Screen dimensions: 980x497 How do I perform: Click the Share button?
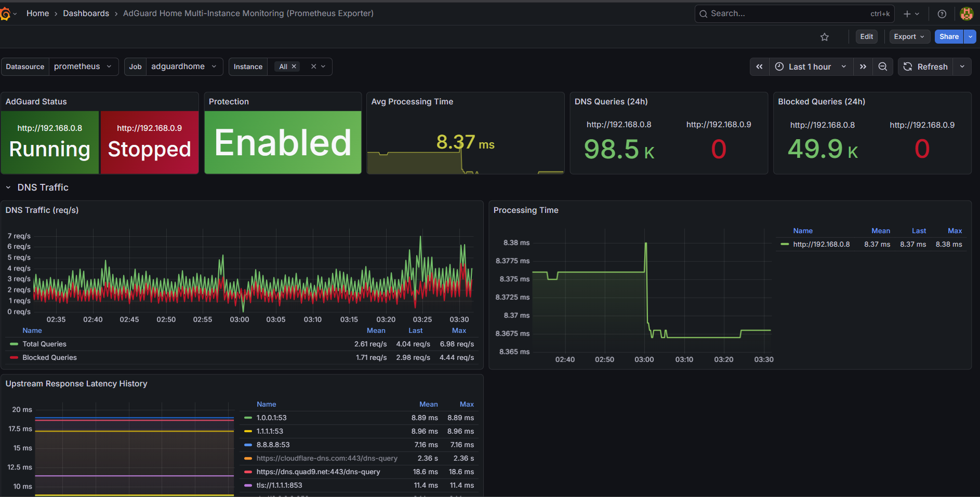pos(949,37)
